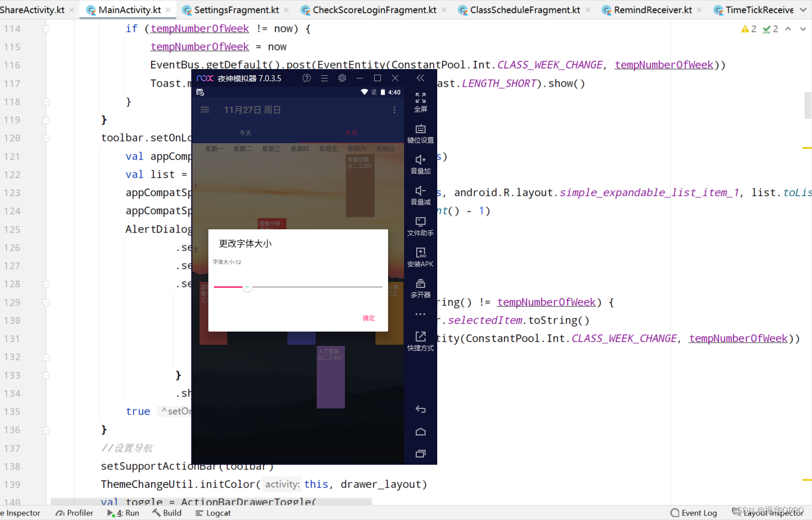
Task: Close the ShareActivity.kt tab
Action: (72, 10)
